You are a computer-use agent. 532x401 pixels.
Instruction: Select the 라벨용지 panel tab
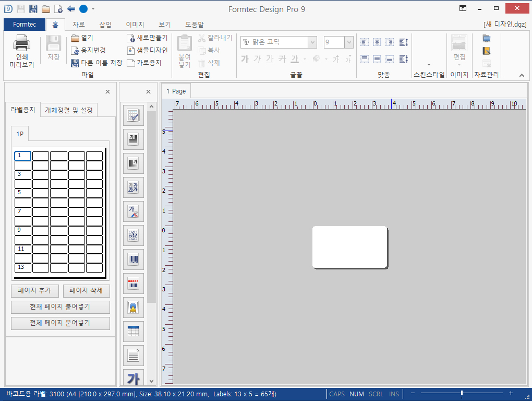pyautogui.click(x=23, y=110)
